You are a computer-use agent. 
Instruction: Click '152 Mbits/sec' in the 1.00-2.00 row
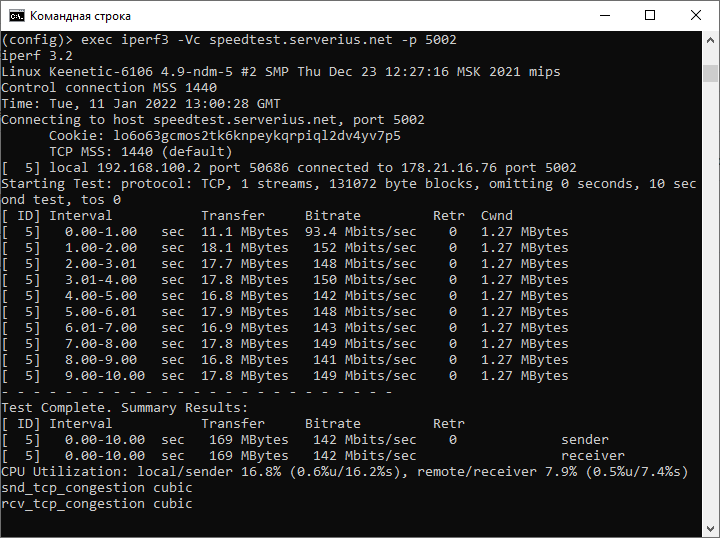pyautogui.click(x=365, y=248)
